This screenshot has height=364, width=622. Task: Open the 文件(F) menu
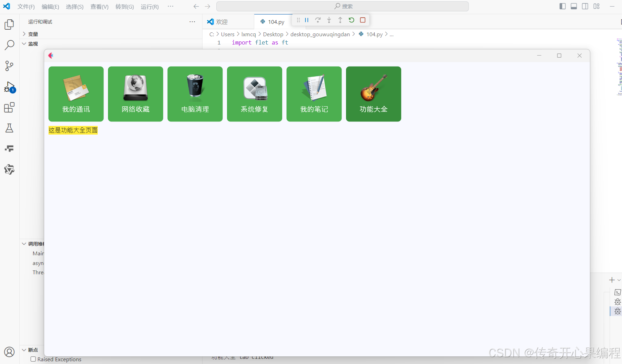(26, 7)
